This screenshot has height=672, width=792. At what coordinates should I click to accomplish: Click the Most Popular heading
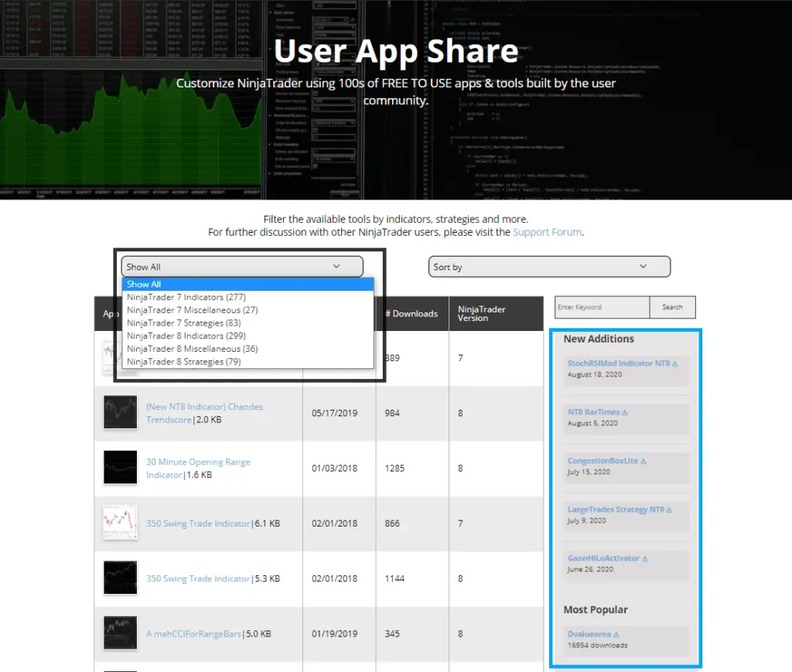point(596,609)
